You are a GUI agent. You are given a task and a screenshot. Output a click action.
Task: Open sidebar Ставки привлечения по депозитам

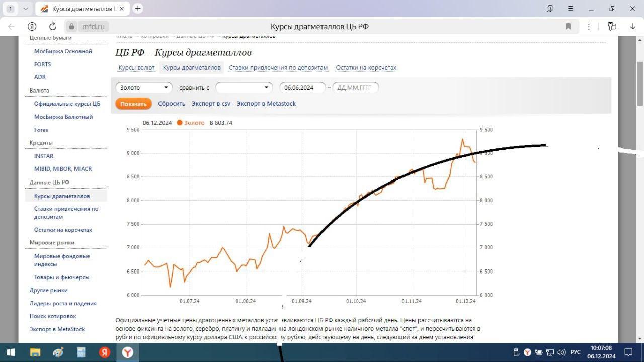pos(66,213)
